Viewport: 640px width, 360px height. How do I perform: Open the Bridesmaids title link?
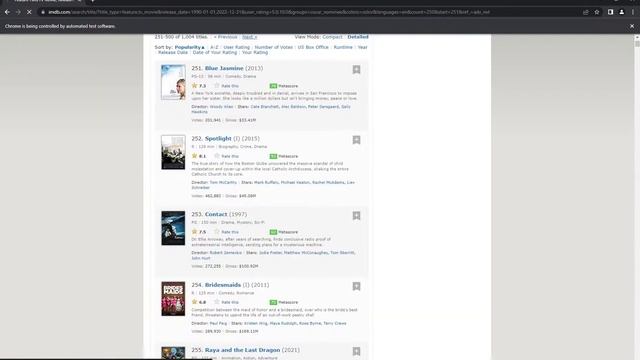tap(223, 285)
